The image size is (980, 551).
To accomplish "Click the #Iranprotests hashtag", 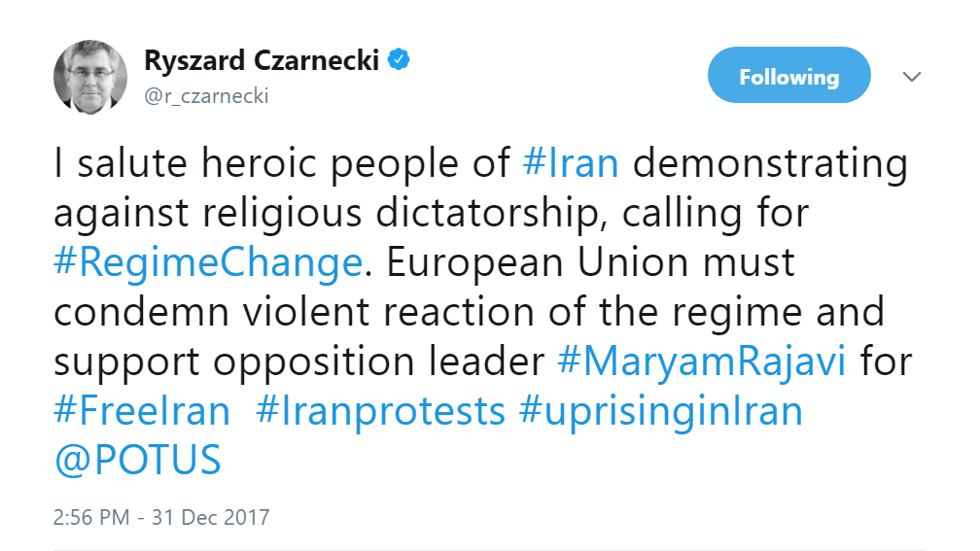I will [380, 411].
